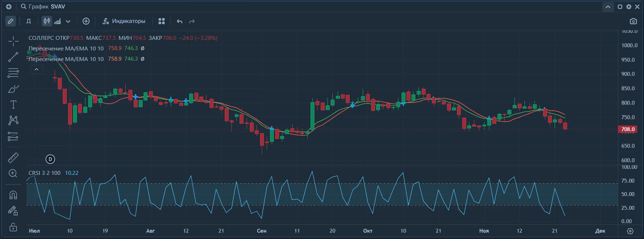This screenshot has width=644, height=239.
Task: Open the Индикаторы menu
Action: click(x=124, y=21)
